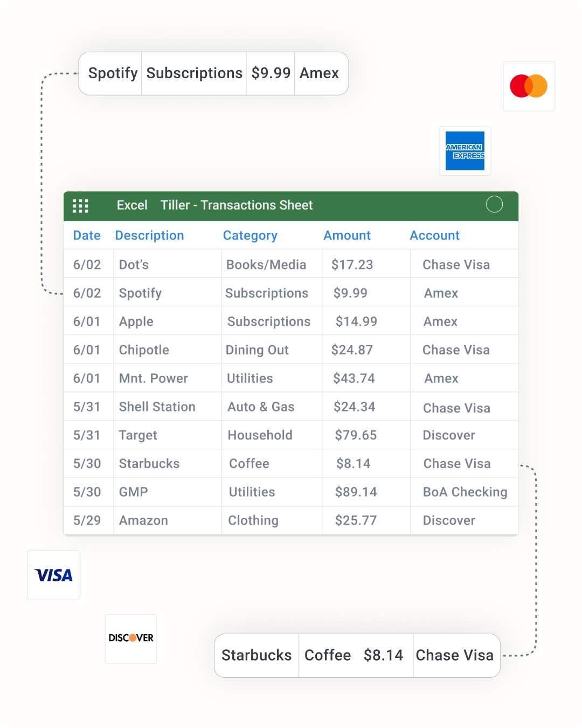Click the Description column header

(x=149, y=236)
